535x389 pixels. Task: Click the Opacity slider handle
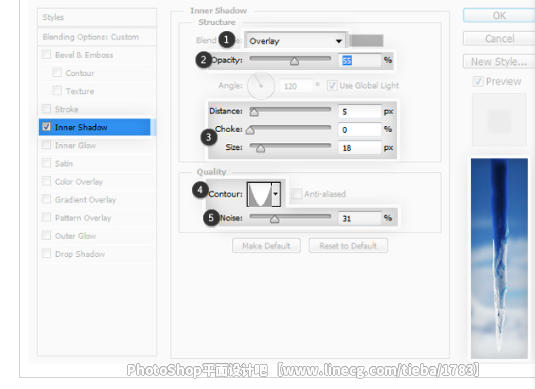tap(294, 61)
